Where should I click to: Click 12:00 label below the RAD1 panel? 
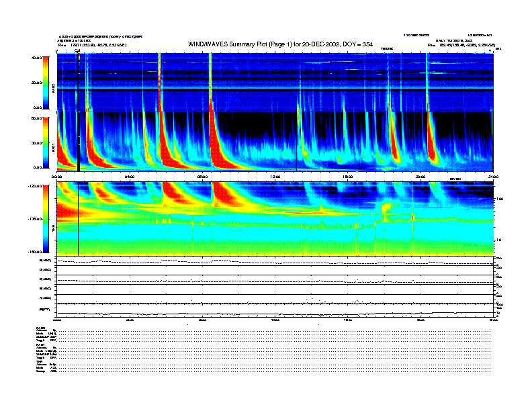tap(275, 177)
